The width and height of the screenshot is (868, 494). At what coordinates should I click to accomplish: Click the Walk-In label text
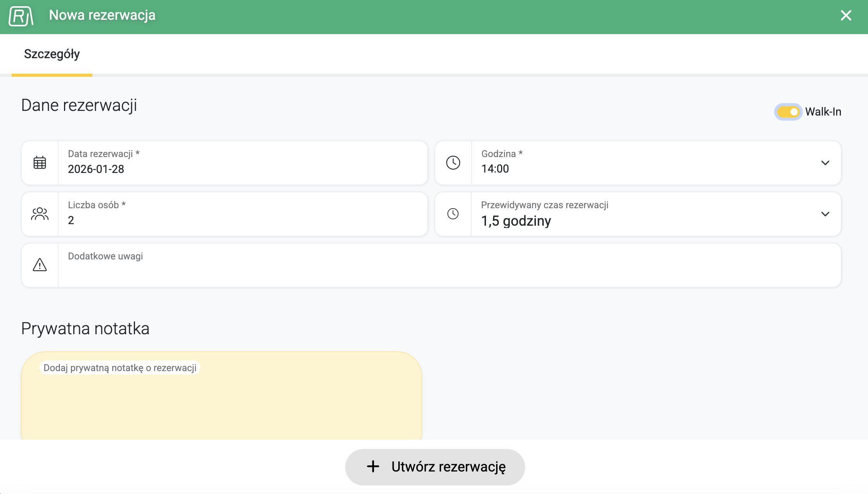(823, 112)
